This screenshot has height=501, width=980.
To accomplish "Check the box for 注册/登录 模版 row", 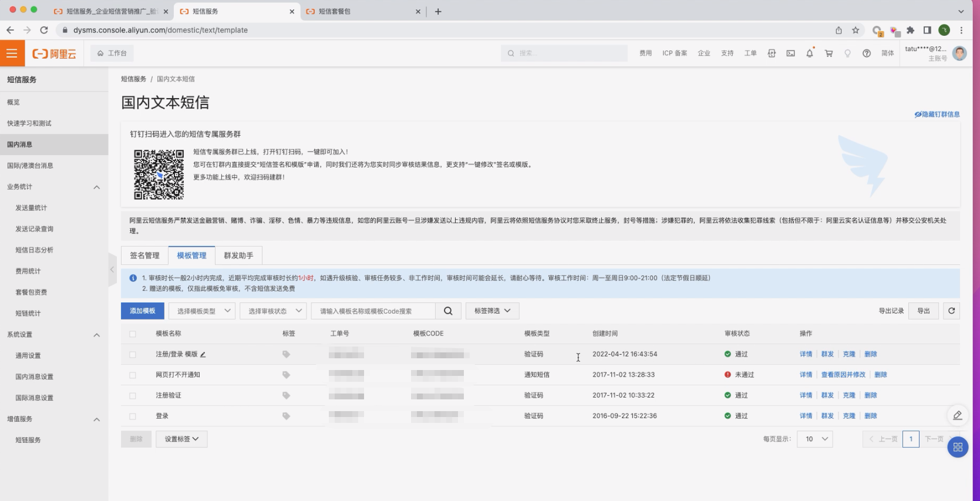I will (x=133, y=354).
